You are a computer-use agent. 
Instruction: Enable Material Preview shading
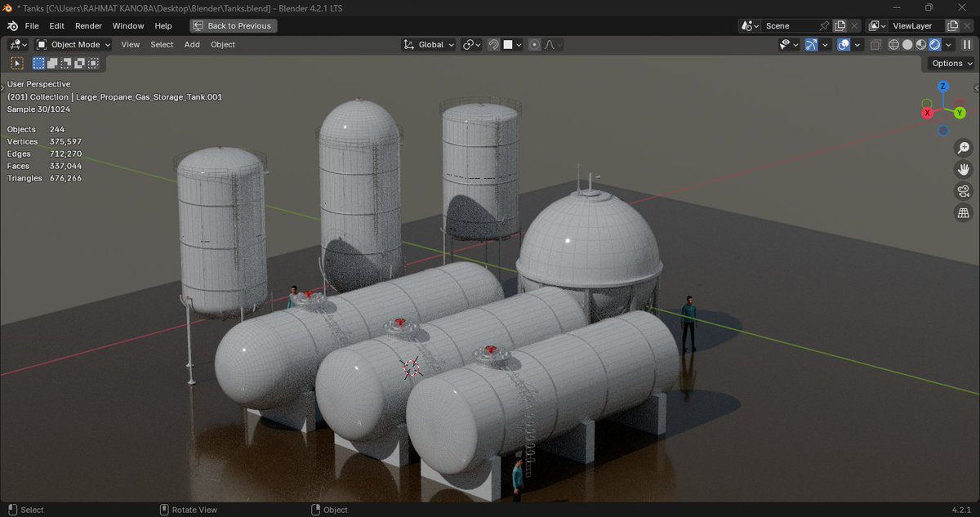920,45
